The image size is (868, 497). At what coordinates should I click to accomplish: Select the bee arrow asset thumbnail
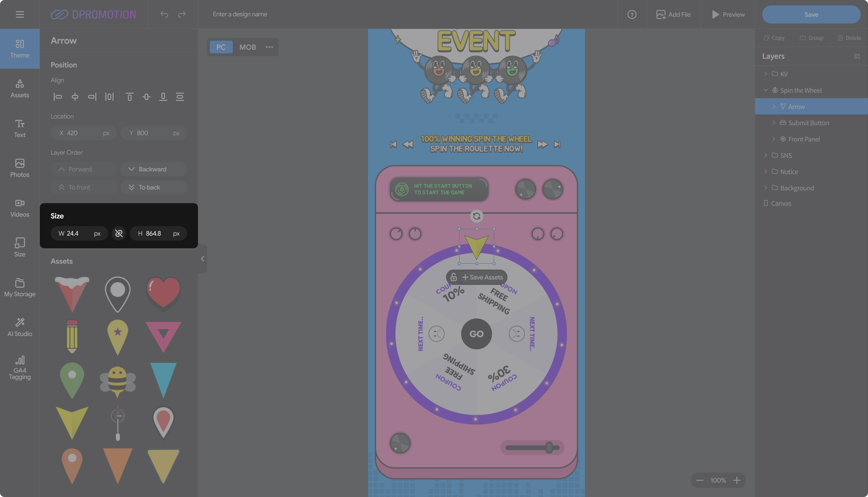pyautogui.click(x=118, y=381)
